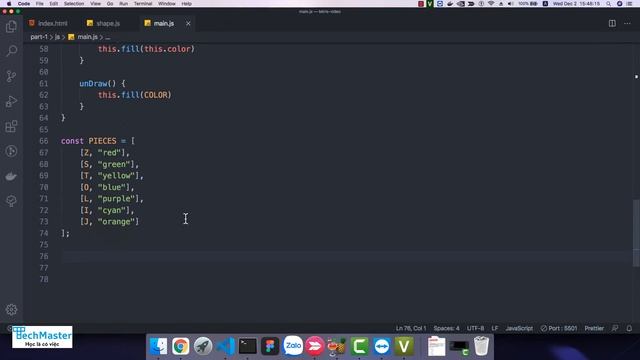Screen dimensions: 640x360
Task: Open Wi-Fi status in menu bar
Action: 491,4
